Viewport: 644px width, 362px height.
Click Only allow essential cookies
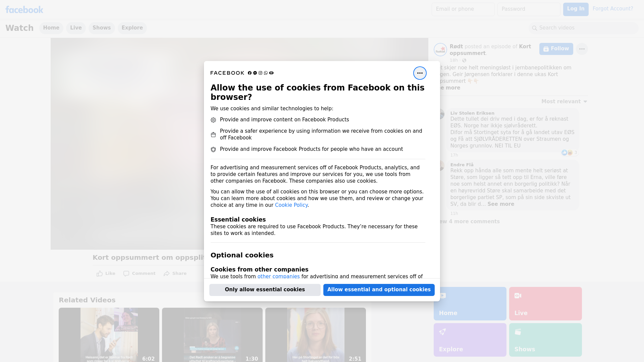coord(265,290)
